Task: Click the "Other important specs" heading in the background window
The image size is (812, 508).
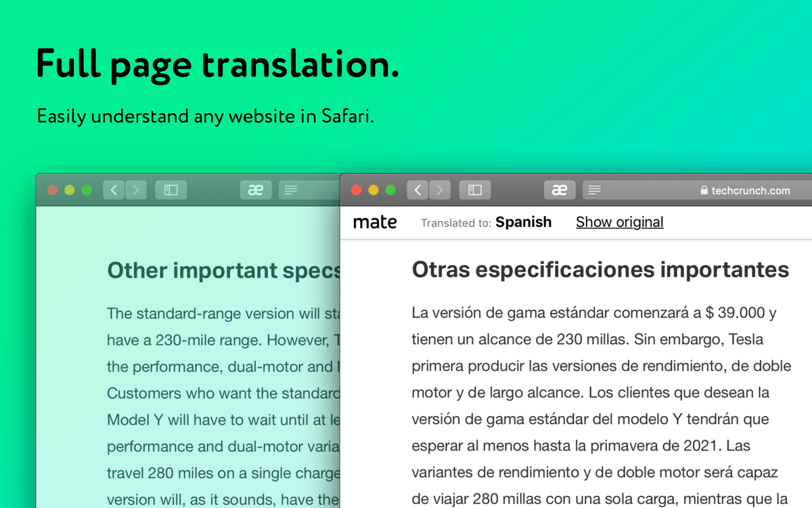Action: point(223,270)
